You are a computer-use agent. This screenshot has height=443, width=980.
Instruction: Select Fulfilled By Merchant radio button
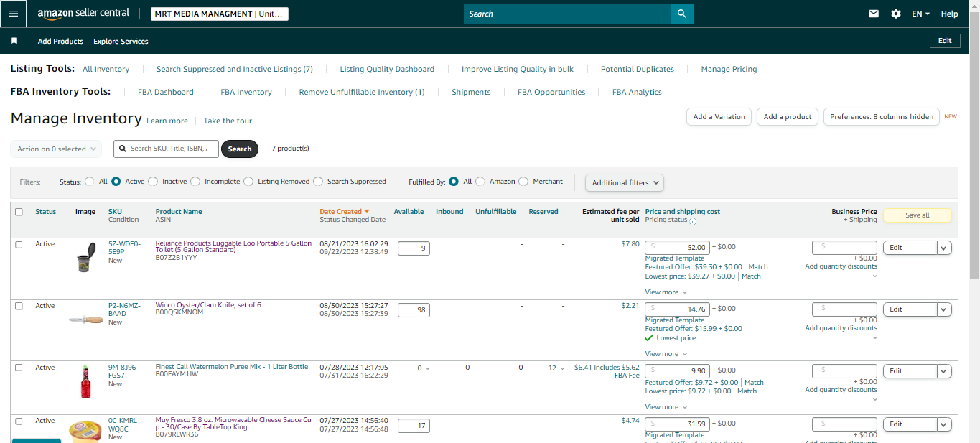[x=523, y=182]
